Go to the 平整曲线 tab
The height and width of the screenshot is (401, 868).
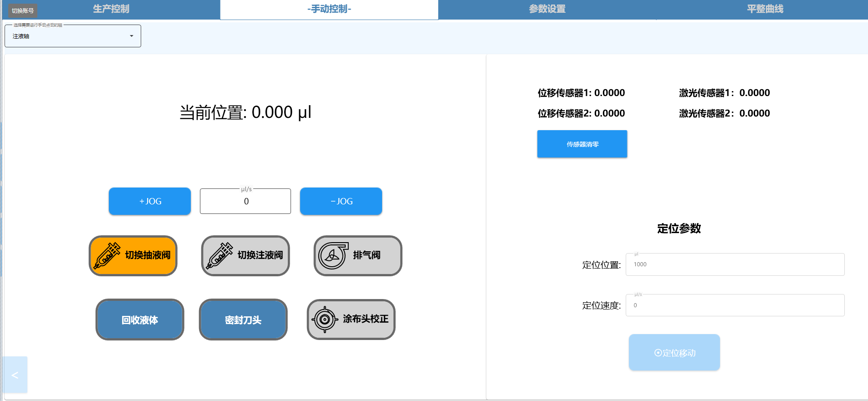pyautogui.click(x=765, y=9)
